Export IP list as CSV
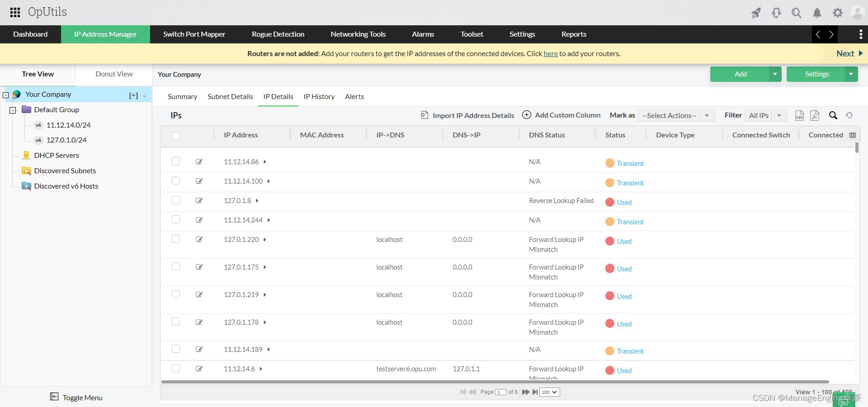 [x=799, y=116]
